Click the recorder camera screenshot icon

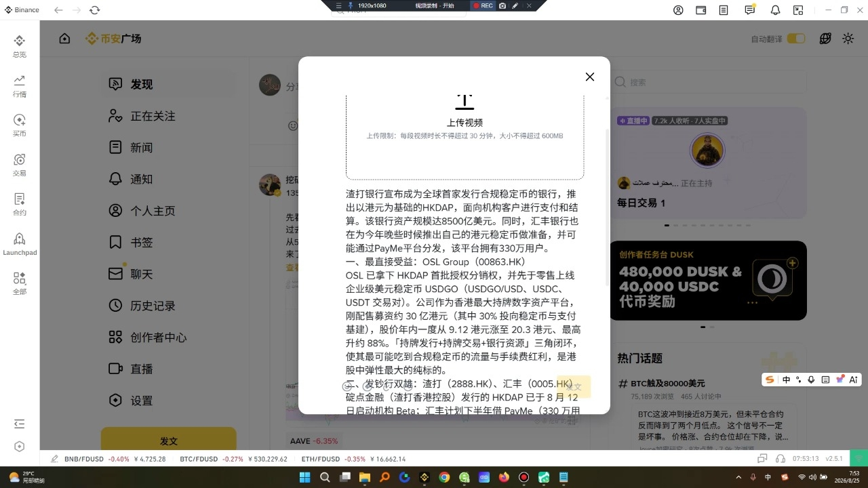click(x=502, y=5)
